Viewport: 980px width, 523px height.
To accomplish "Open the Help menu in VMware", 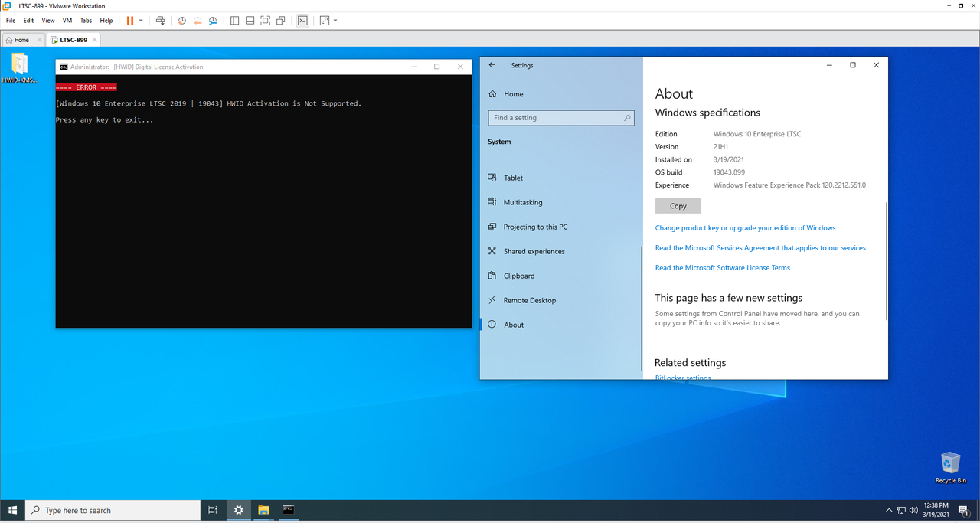I will 106,21.
